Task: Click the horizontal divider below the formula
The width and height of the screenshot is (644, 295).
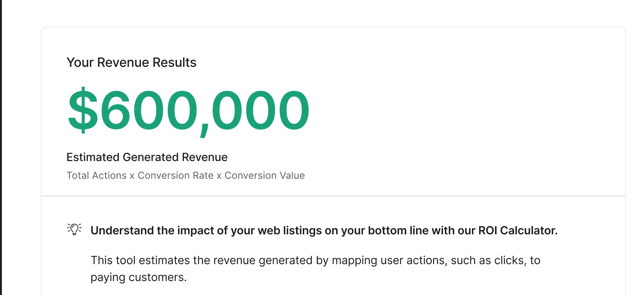Action: (333, 196)
